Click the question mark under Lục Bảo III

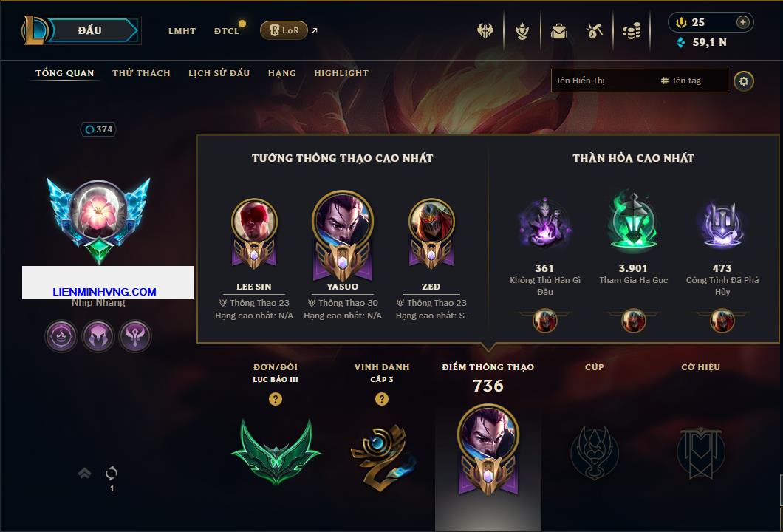click(275, 398)
